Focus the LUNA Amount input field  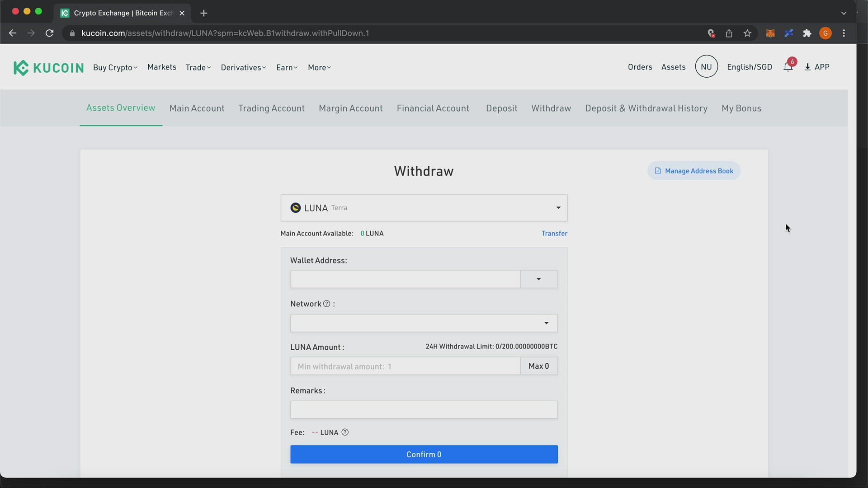click(405, 366)
